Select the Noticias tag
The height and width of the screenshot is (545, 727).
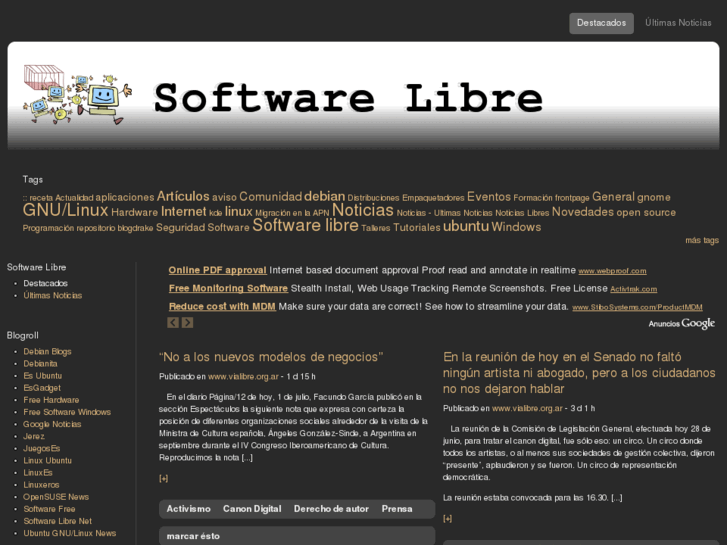[x=363, y=210]
